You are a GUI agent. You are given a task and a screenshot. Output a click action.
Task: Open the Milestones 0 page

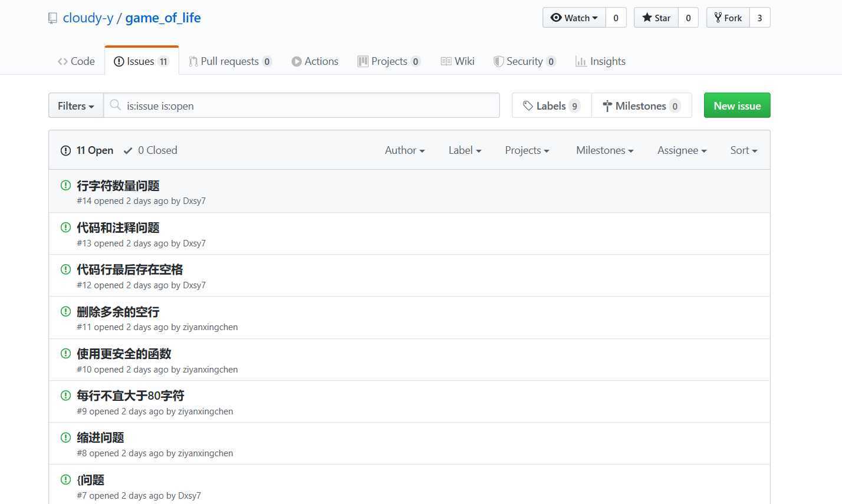coord(642,106)
